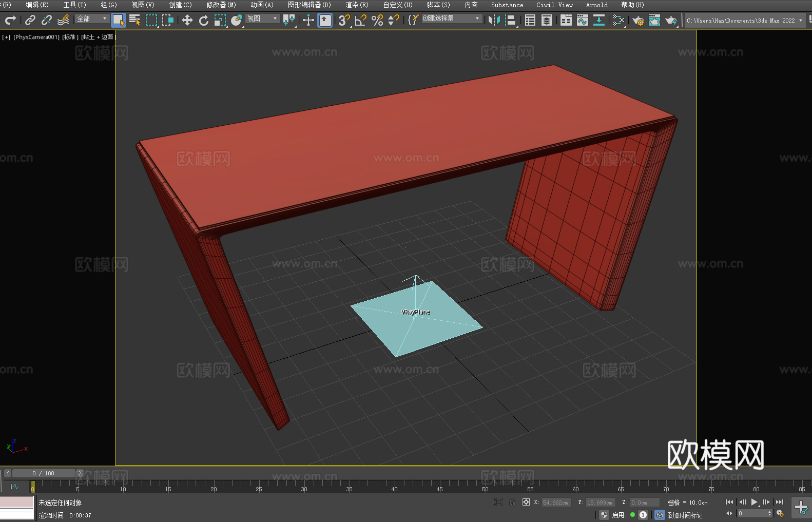812x522 pixels.
Task: Click the Unlink selection icon
Action: [47, 20]
